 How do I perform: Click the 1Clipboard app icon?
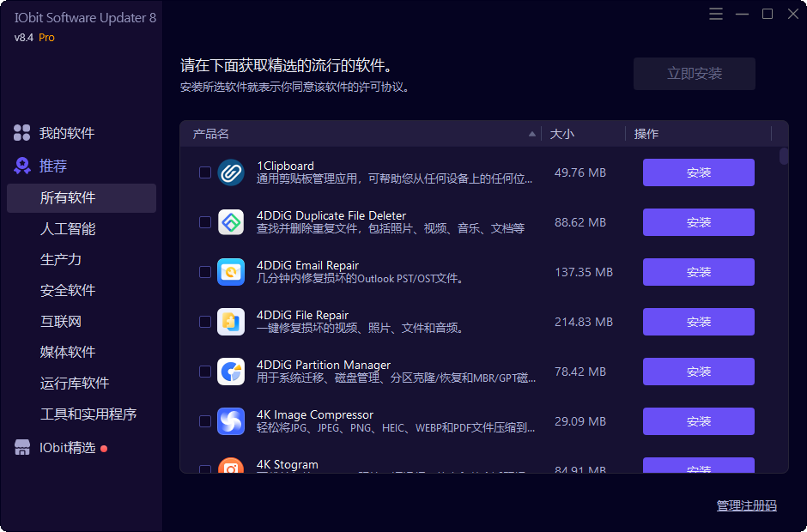coord(231,172)
